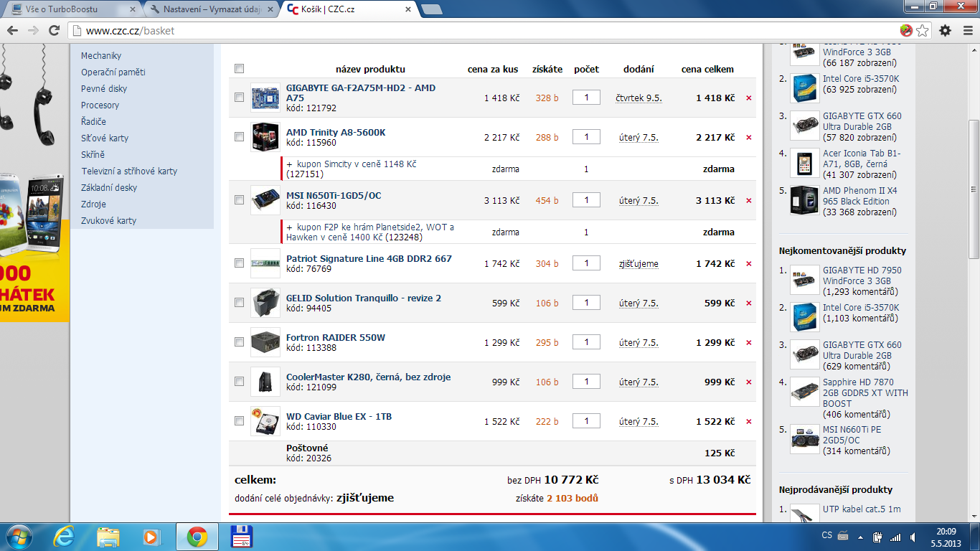Open UTP kabel cat.5 1m link
The width and height of the screenshot is (980, 551).
[x=862, y=509]
